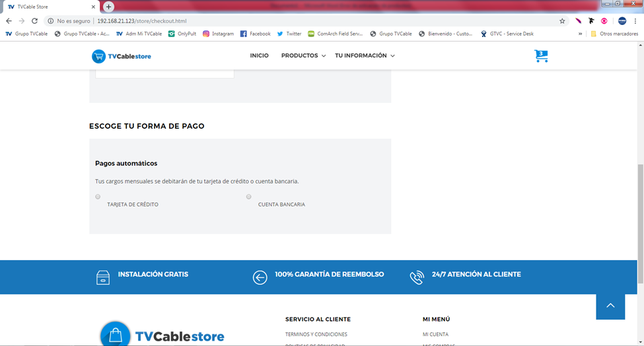Open the Otros marcadores folder

point(614,34)
